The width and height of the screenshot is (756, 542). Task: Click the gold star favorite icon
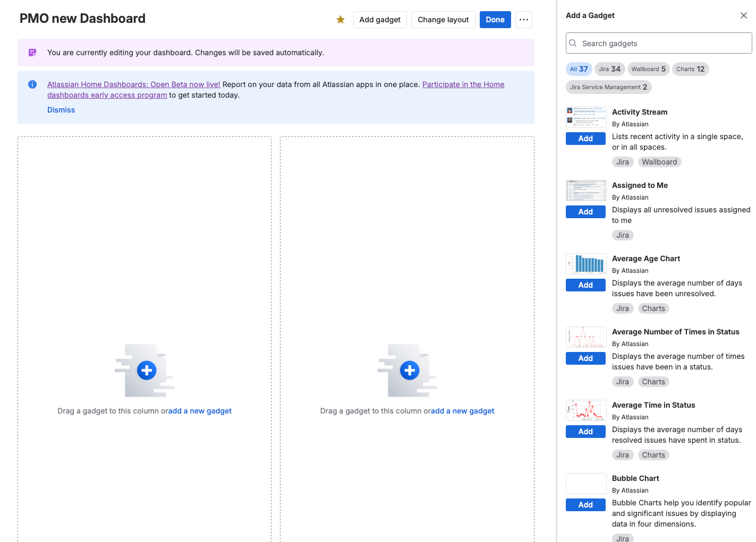coord(341,20)
